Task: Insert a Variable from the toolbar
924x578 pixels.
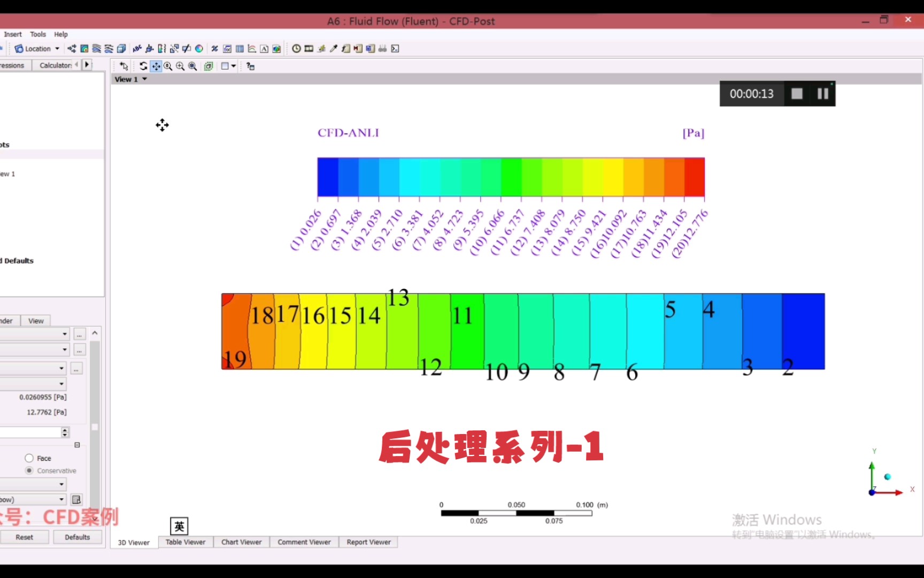Action: 214,49
